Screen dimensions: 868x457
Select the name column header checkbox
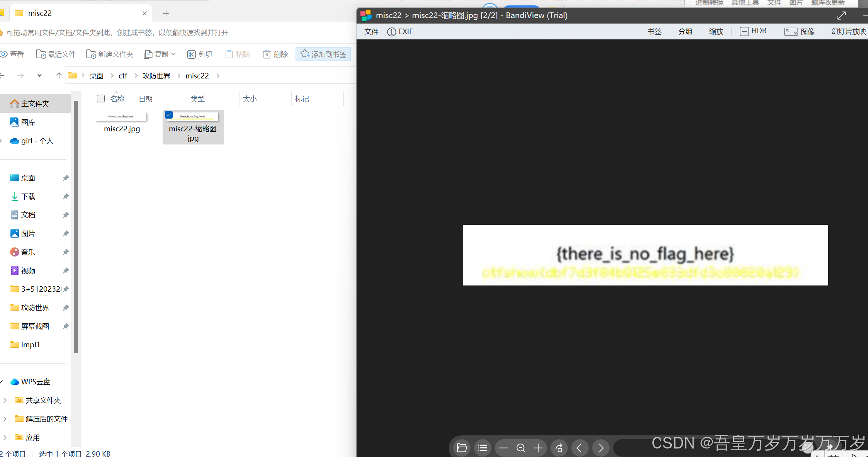(x=100, y=99)
